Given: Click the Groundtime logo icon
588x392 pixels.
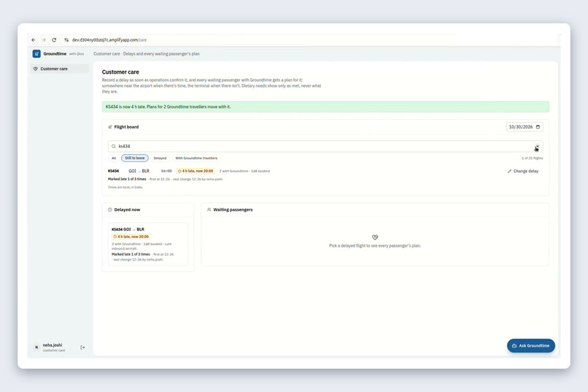Looking at the screenshot, I should coord(36,53).
